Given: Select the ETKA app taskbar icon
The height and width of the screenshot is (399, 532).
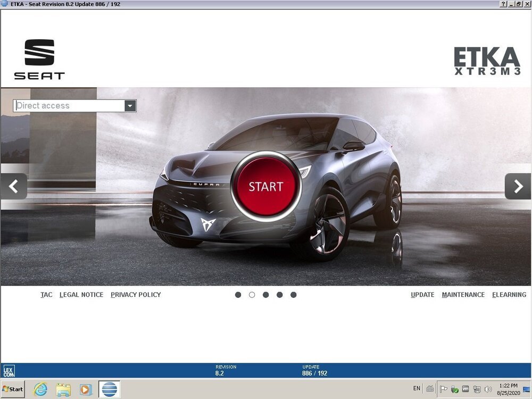Looking at the screenshot, I should point(109,389).
